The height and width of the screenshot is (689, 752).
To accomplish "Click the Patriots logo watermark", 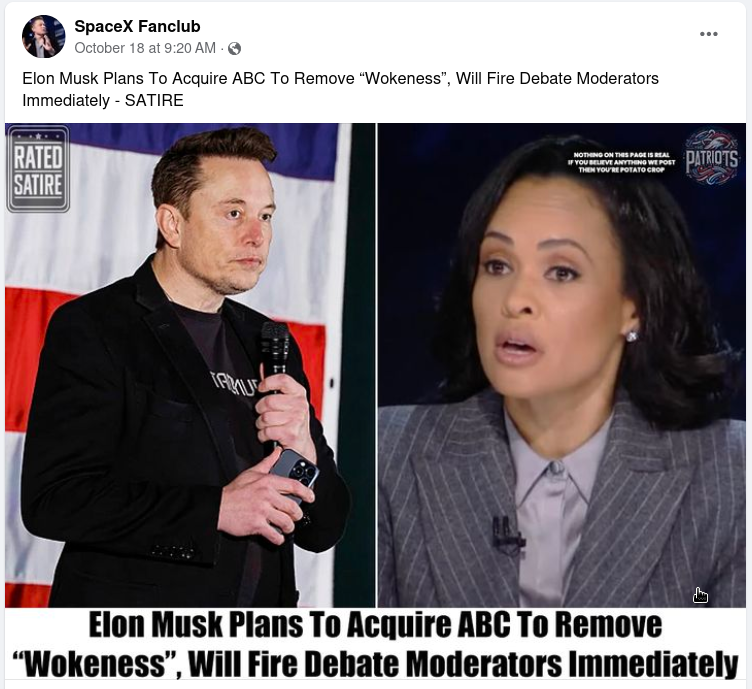I will click(x=711, y=157).
